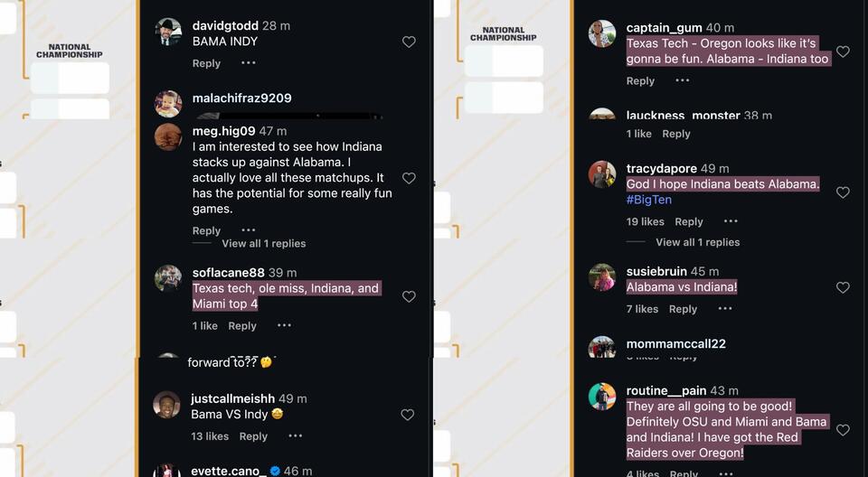The width and height of the screenshot is (868, 477).
Task: Like tracydapore's Indiana beats Alabama comment
Action: click(x=843, y=192)
